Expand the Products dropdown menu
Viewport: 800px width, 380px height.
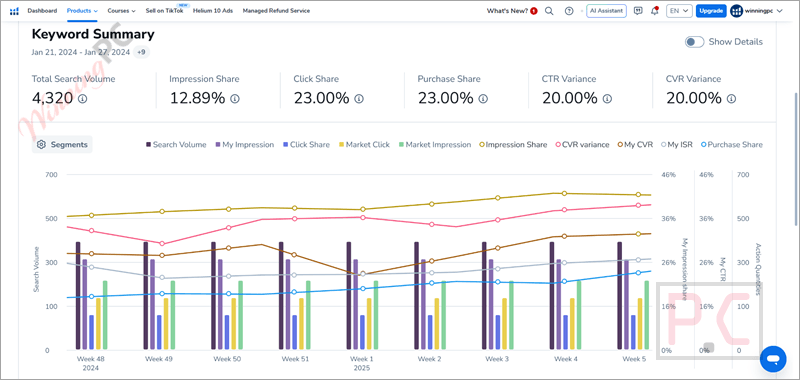[x=82, y=11]
